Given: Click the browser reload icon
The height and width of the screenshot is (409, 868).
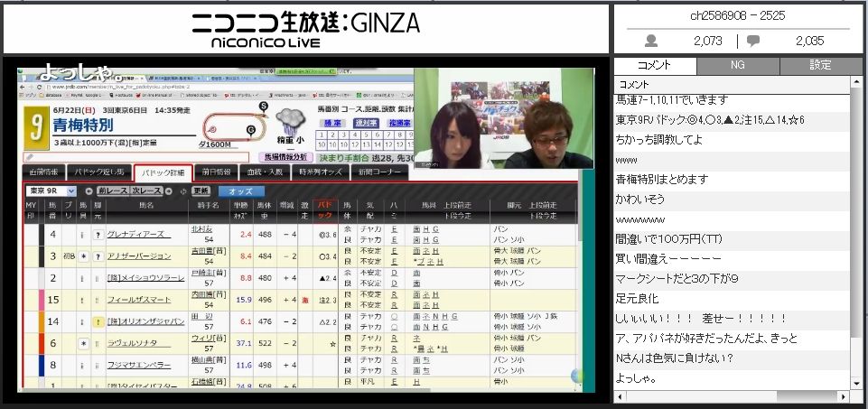Looking at the screenshot, I should click(40, 87).
